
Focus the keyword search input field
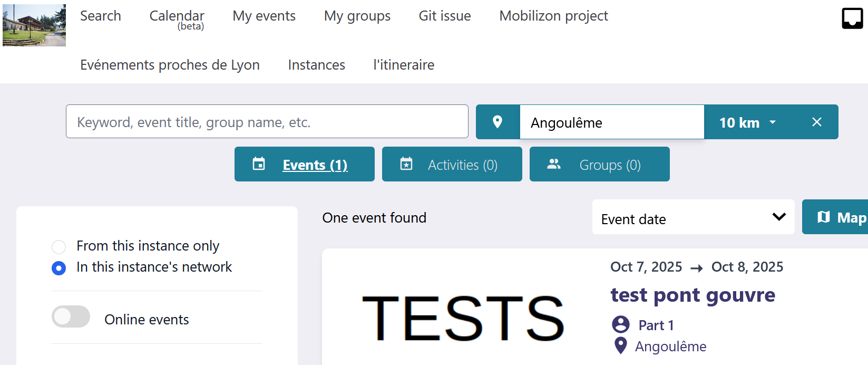pos(267,122)
